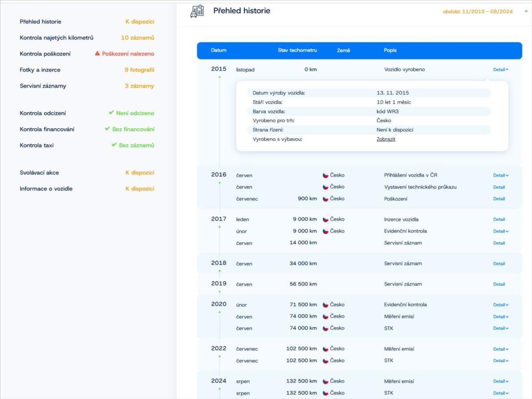Click the Czech flag for Poškození row
Viewport: 532px width, 399px height.
pyautogui.click(x=325, y=199)
